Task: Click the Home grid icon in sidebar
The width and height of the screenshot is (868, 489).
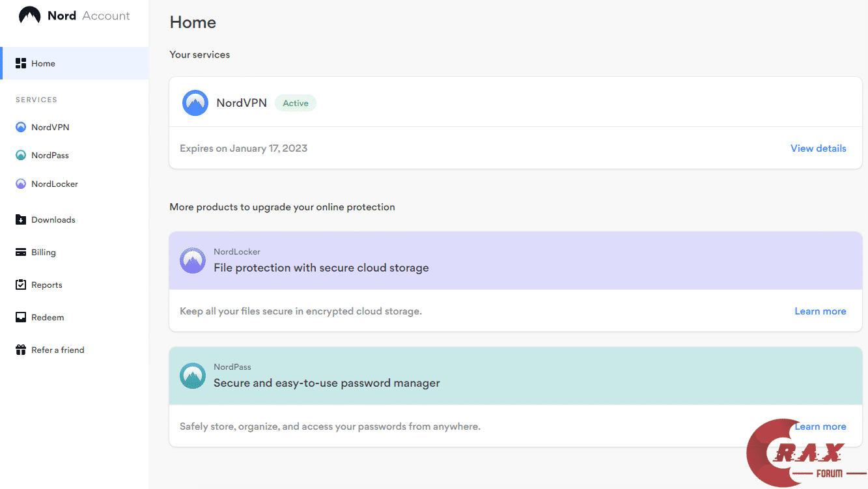Action: pyautogui.click(x=21, y=63)
